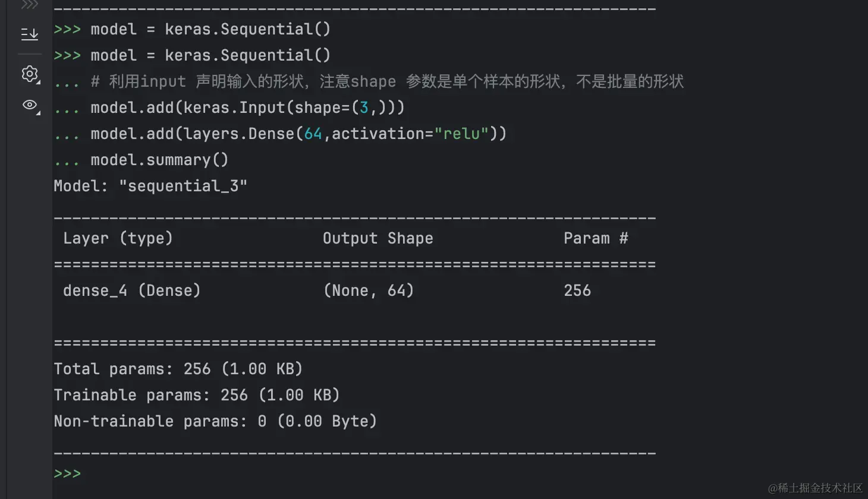868x499 pixels.
Task: Select the dense_4 (Dense) layer row
Action: pyautogui.click(x=131, y=290)
